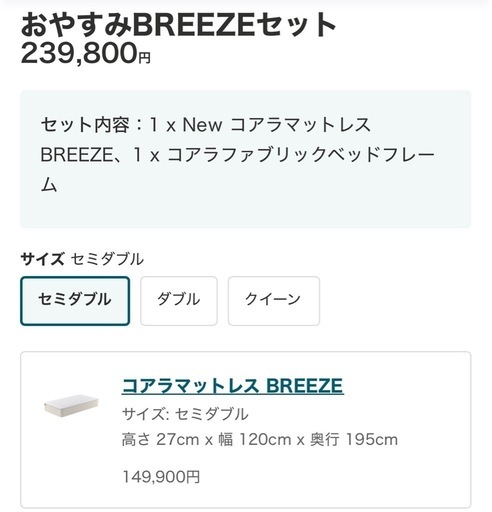Click the セット内容 label in the info box
The height and width of the screenshot is (512, 492).
(x=85, y=125)
